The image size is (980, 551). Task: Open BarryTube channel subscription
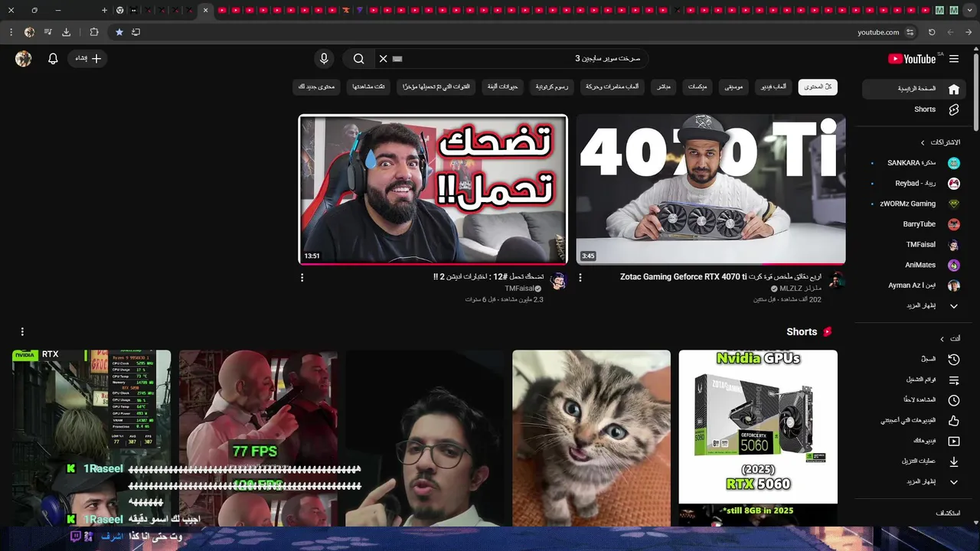(913, 224)
